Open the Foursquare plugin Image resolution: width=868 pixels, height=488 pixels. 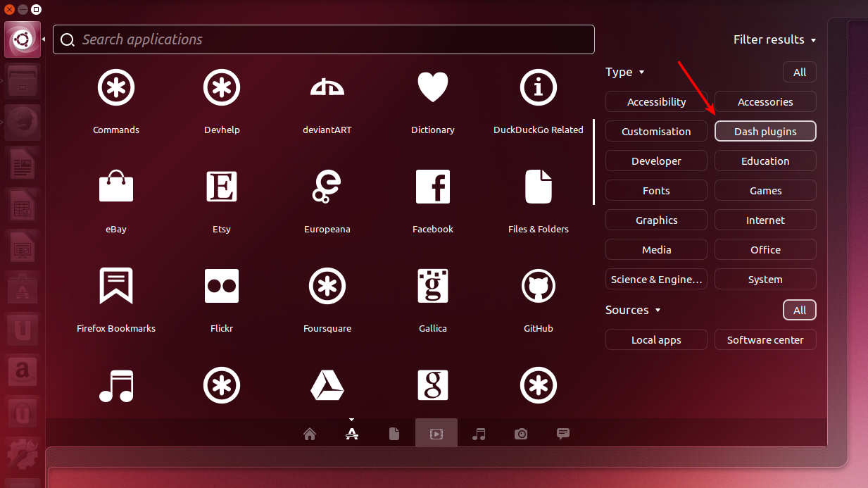tap(327, 286)
